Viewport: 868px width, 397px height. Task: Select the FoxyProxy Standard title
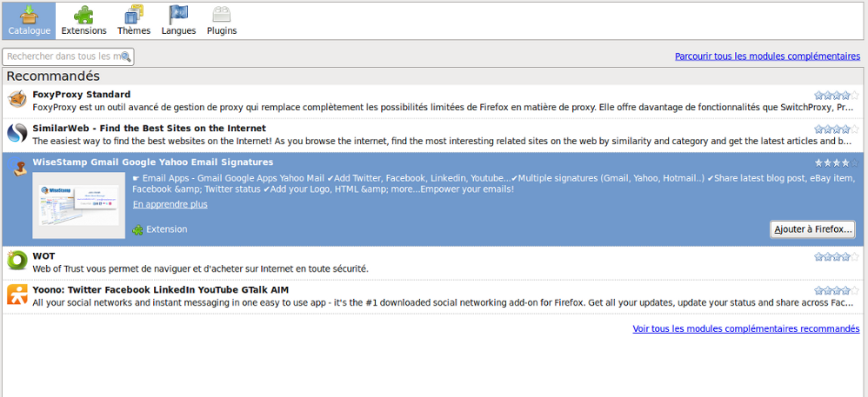(82, 95)
